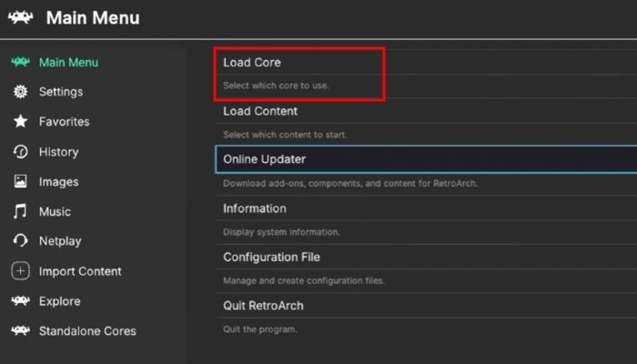Open the Explore sidebar tab

[60, 301]
